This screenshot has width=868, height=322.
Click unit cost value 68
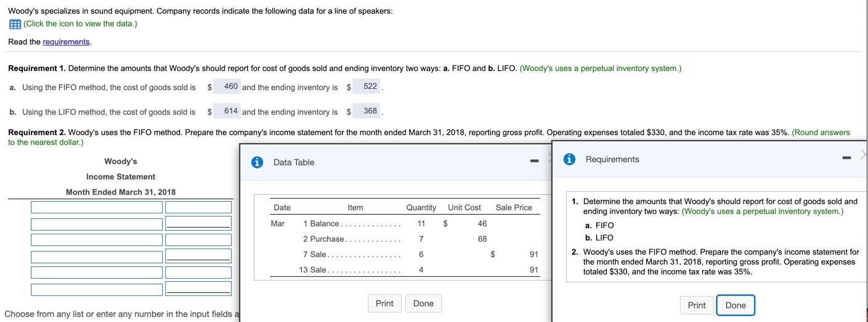[482, 239]
